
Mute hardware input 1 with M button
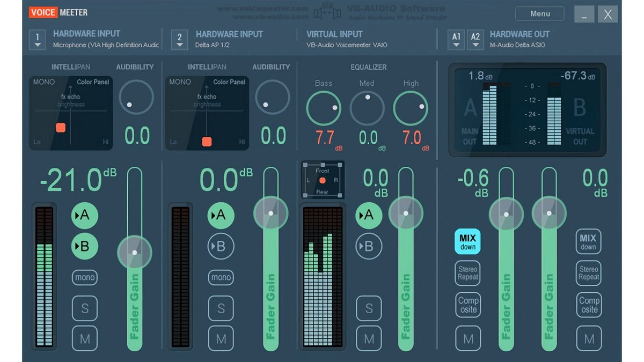[x=85, y=339]
